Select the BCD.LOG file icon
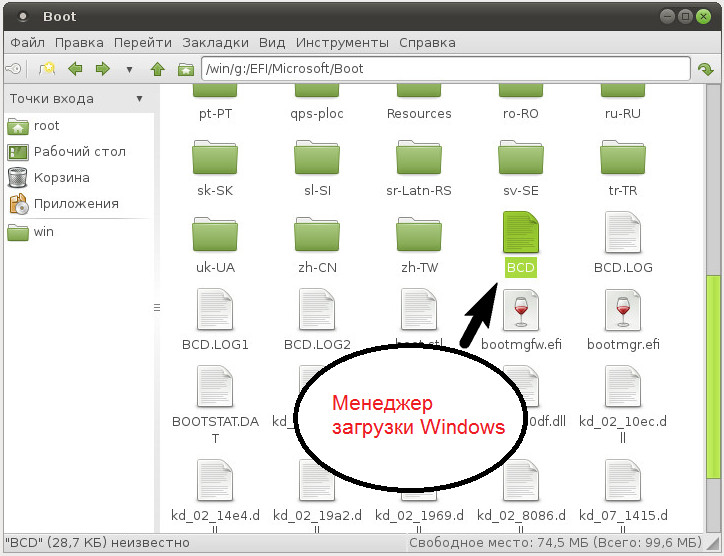Screen dimensions: 724x556 click(623, 232)
